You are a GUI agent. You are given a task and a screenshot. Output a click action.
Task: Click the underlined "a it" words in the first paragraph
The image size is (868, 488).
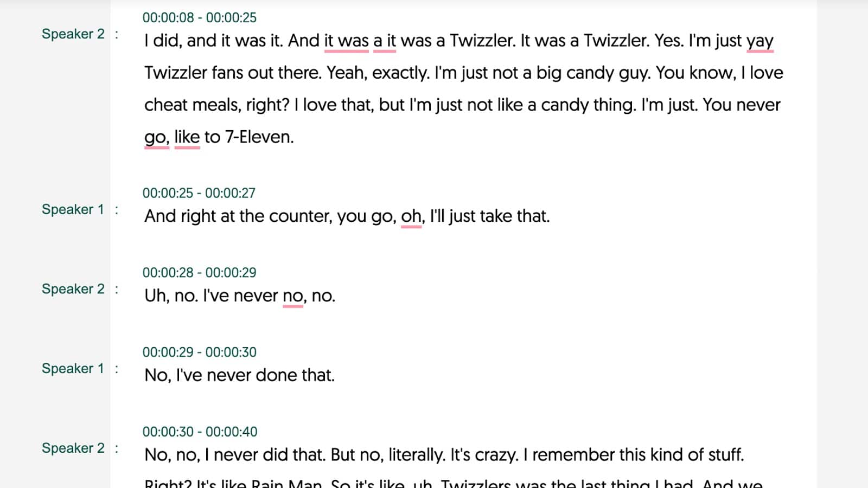[x=385, y=41]
